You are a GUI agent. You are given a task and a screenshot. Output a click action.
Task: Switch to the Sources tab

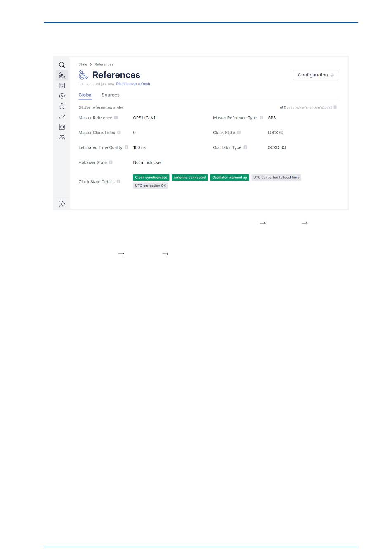[111, 95]
